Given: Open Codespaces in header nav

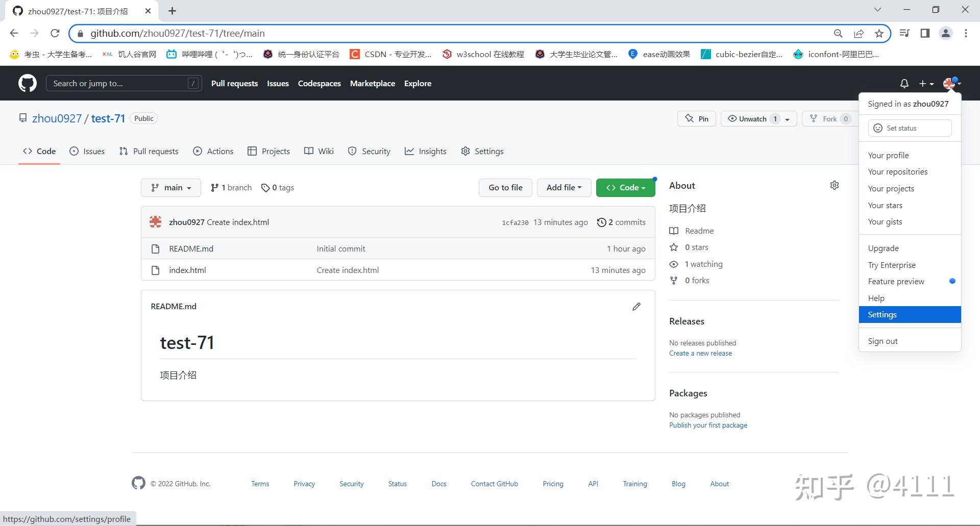Looking at the screenshot, I should point(320,83).
